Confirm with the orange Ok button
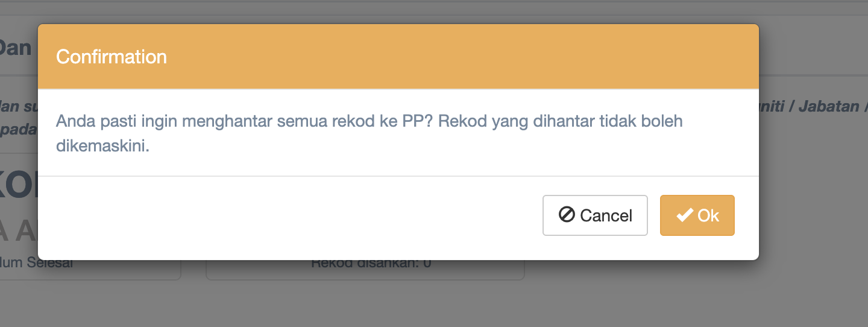This screenshot has height=327, width=868. [697, 215]
